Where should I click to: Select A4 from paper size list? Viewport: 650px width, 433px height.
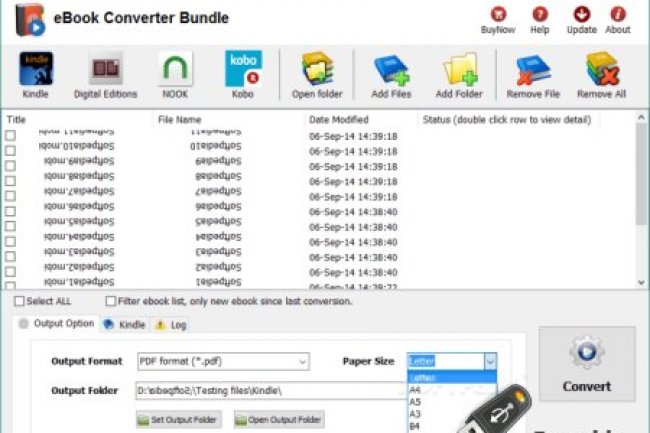pos(414,391)
